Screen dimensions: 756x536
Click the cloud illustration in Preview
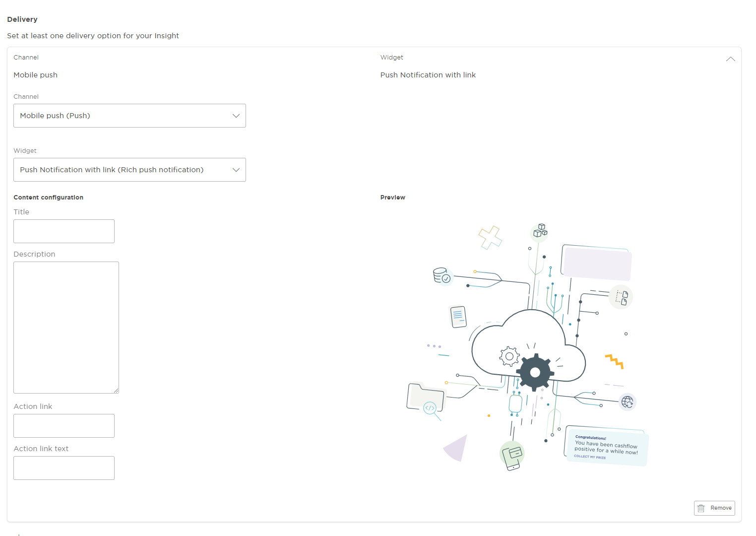tap(496, 342)
